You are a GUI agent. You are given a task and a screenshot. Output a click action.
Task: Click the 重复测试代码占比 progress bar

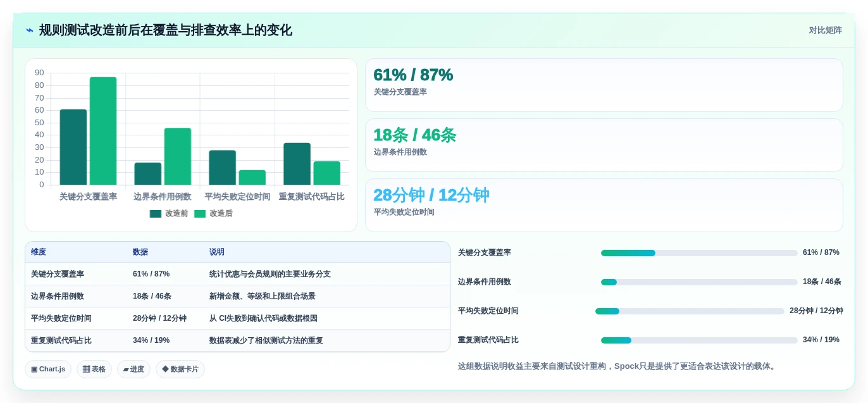click(699, 340)
